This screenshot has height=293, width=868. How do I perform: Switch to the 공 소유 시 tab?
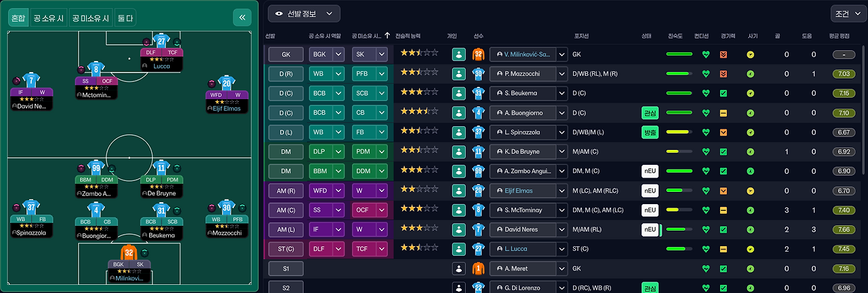(x=49, y=18)
